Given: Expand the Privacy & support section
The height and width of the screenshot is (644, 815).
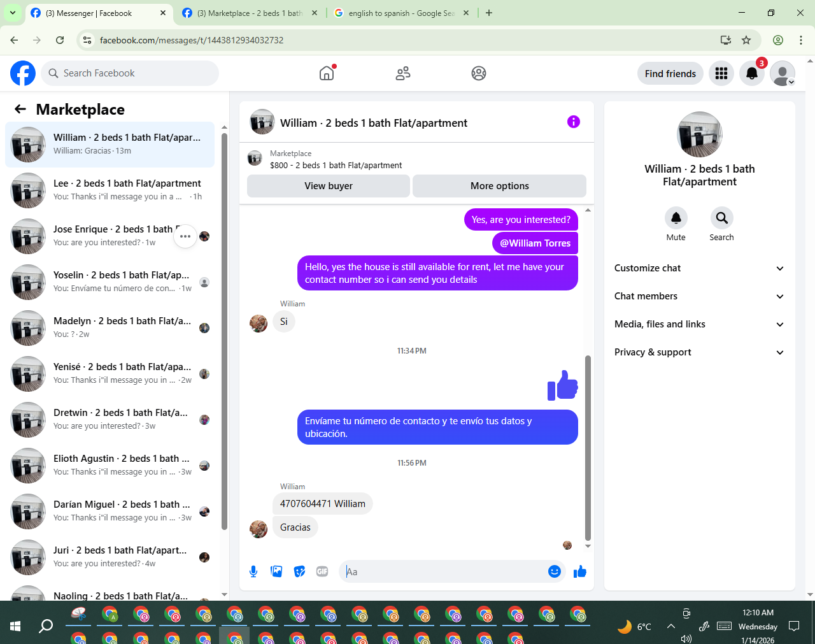Looking at the screenshot, I should pyautogui.click(x=699, y=352).
